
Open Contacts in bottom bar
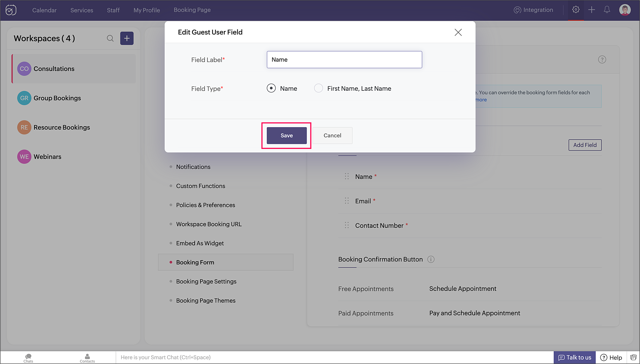coord(87,358)
